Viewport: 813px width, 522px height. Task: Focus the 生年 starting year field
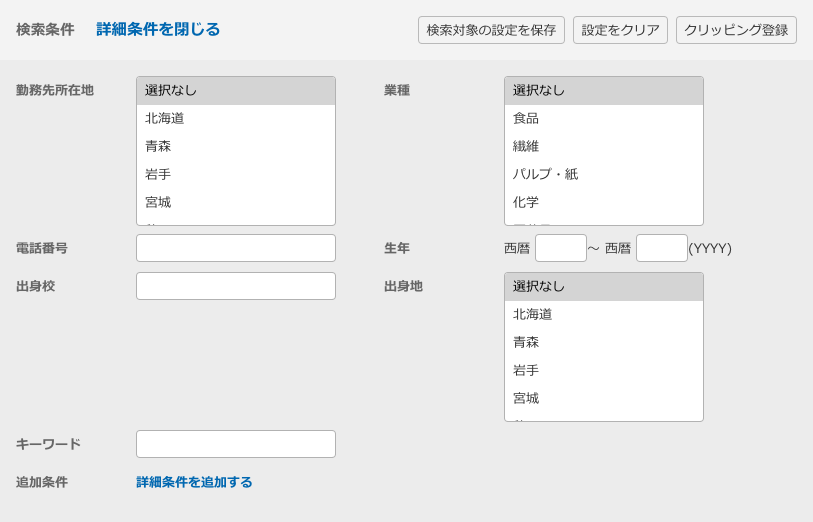(x=560, y=248)
